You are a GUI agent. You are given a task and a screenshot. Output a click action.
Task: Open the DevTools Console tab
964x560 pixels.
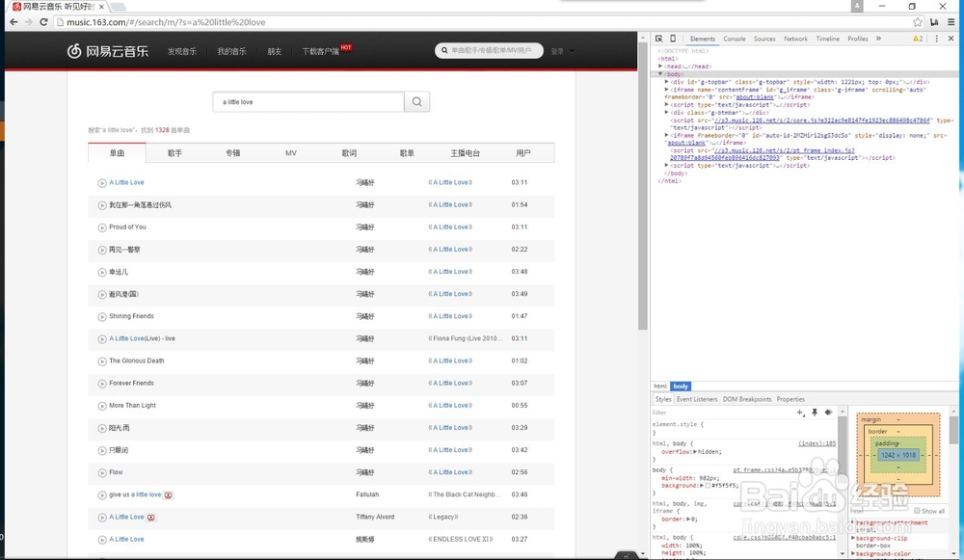[734, 39]
